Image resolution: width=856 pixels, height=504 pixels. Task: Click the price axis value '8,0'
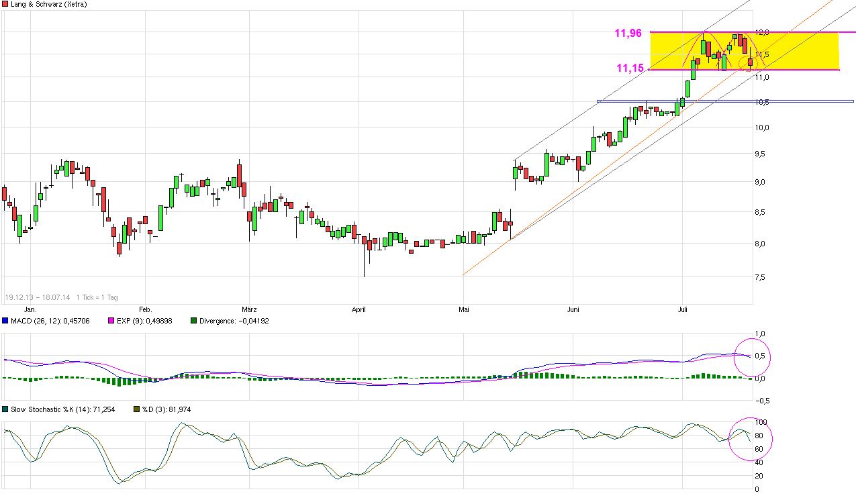761,243
